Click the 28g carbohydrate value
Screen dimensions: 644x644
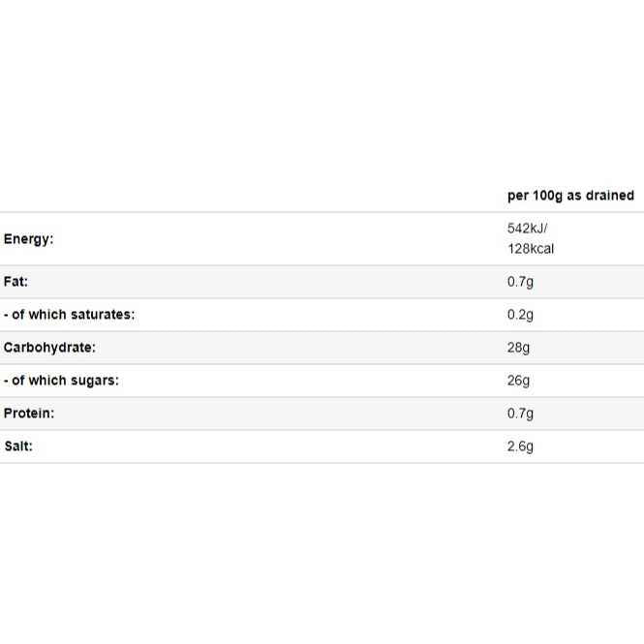click(x=518, y=348)
